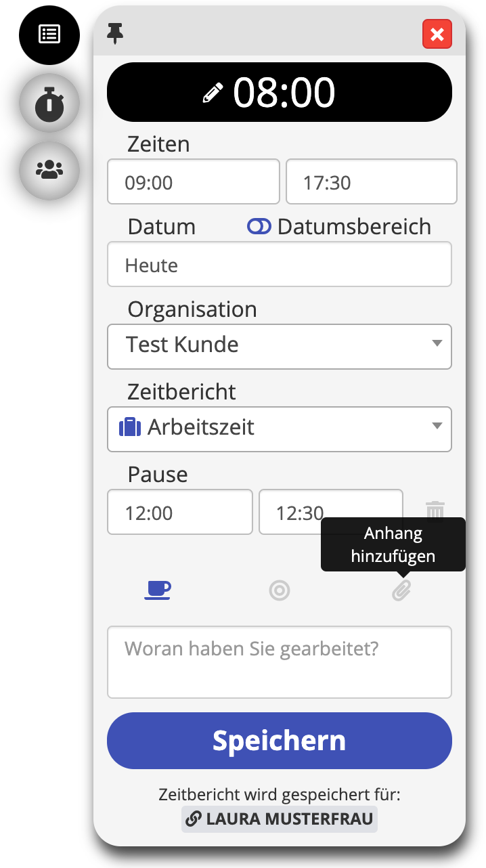Click the pause start field 12:00

tap(179, 512)
